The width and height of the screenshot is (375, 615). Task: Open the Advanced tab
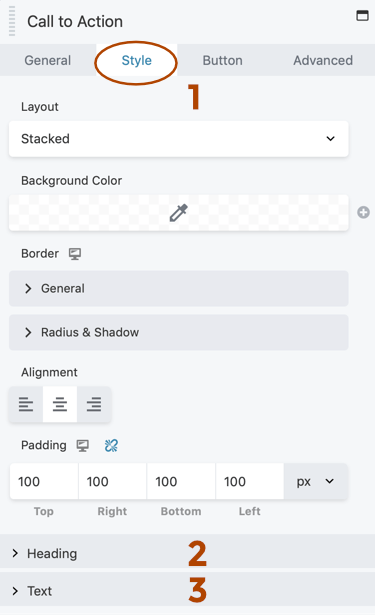click(323, 60)
